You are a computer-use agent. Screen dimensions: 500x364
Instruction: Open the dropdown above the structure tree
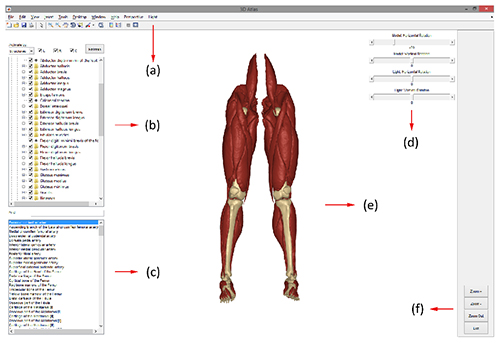[x=21, y=51]
